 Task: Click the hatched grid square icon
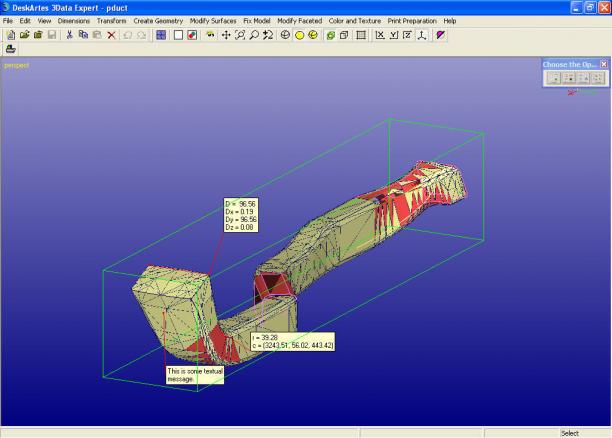click(361, 35)
